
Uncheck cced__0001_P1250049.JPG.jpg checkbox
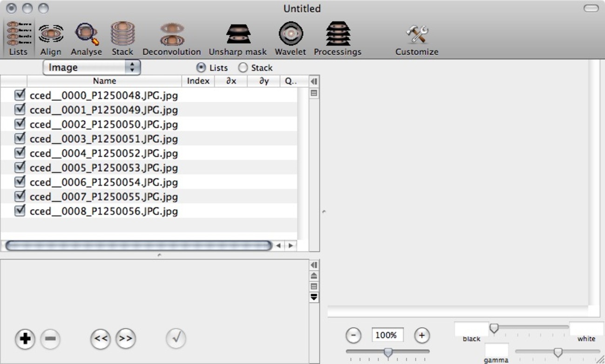[x=20, y=110]
